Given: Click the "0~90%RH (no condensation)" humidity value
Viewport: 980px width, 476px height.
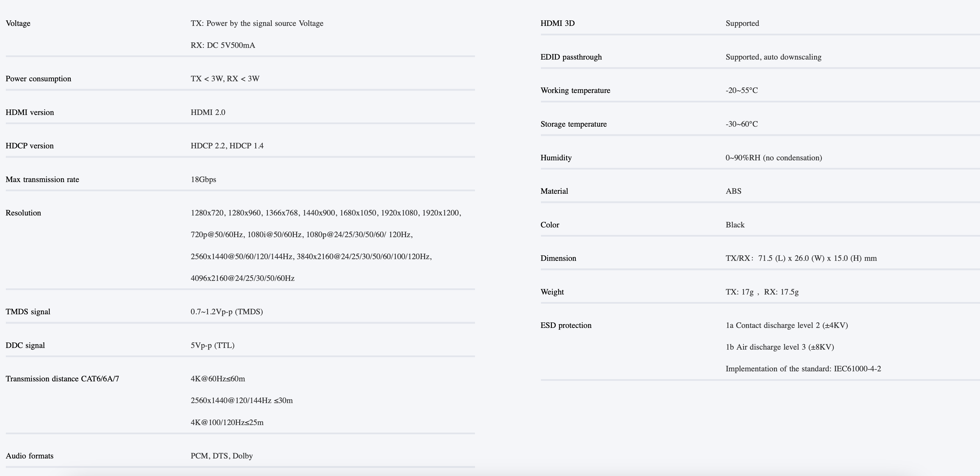Looking at the screenshot, I should click(x=773, y=158).
